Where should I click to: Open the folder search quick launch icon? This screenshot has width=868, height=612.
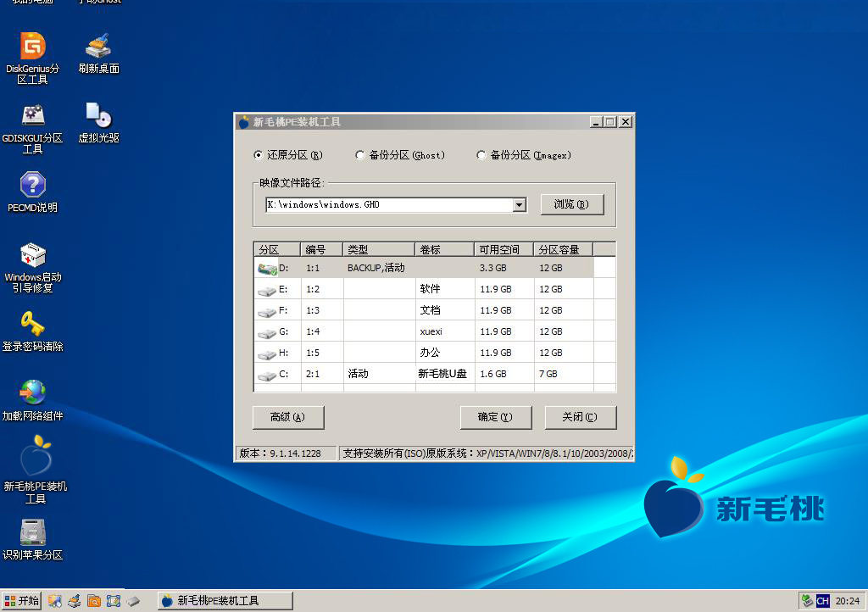pos(93,600)
